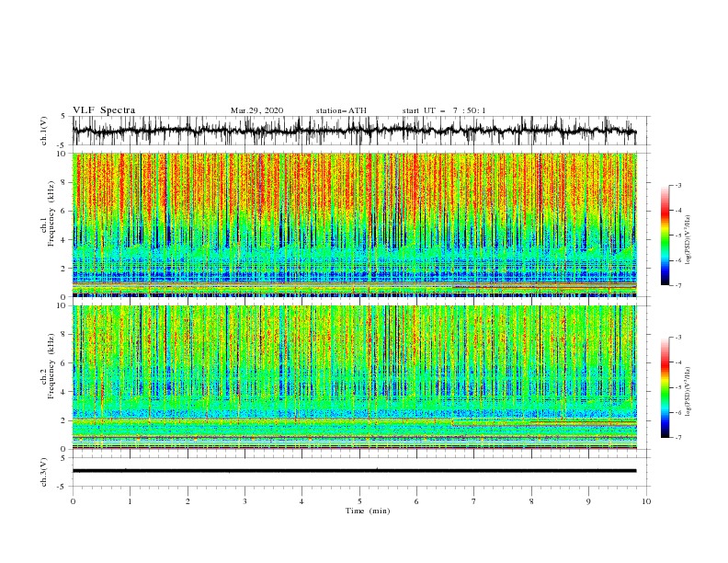Viewport: 728px width, 563px height.
Task: Select the date text "Mar.29, 2020"
Action: (256, 110)
